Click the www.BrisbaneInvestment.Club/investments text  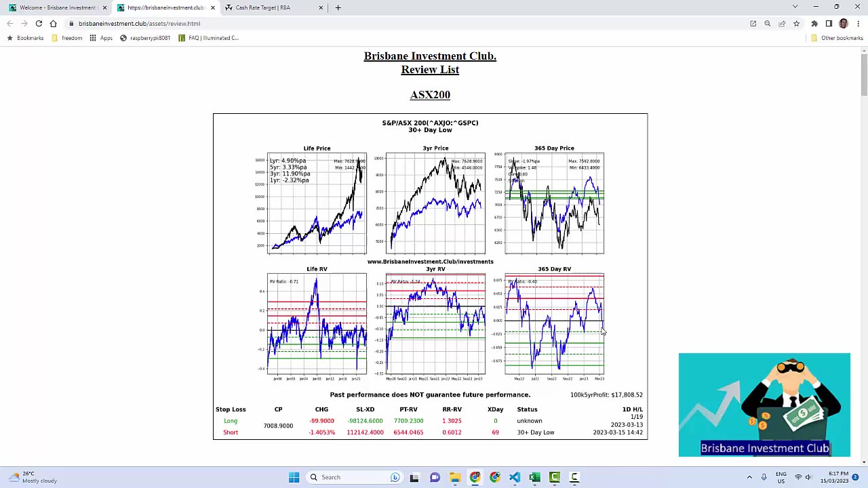coord(430,262)
